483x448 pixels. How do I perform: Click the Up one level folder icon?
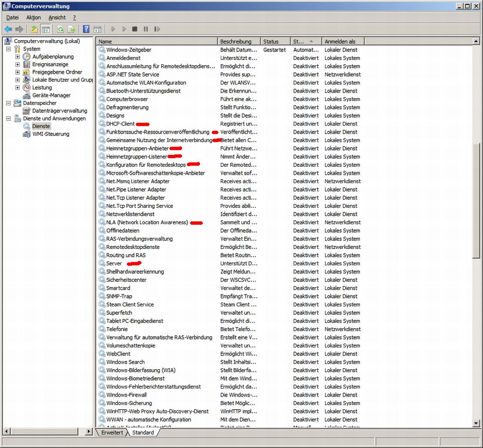point(34,29)
